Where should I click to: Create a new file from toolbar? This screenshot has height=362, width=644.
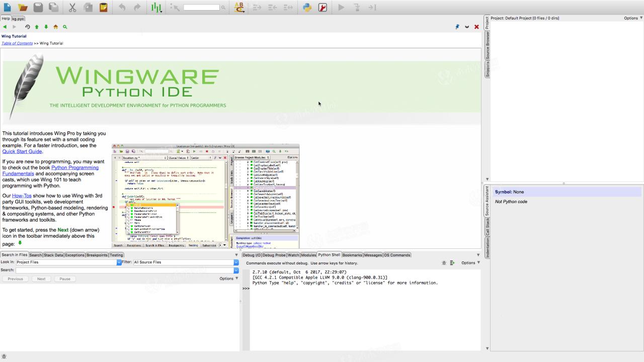(8, 8)
